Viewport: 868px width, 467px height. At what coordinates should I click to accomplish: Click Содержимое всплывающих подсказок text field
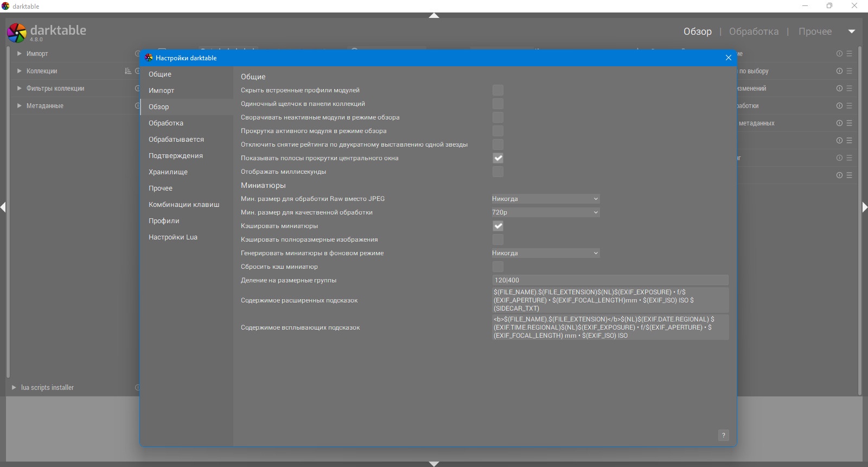click(x=610, y=327)
